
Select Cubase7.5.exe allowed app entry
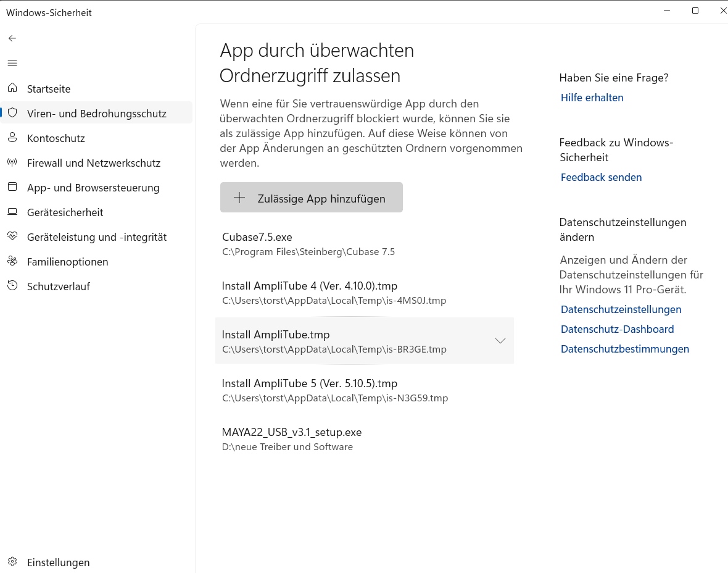coord(365,244)
